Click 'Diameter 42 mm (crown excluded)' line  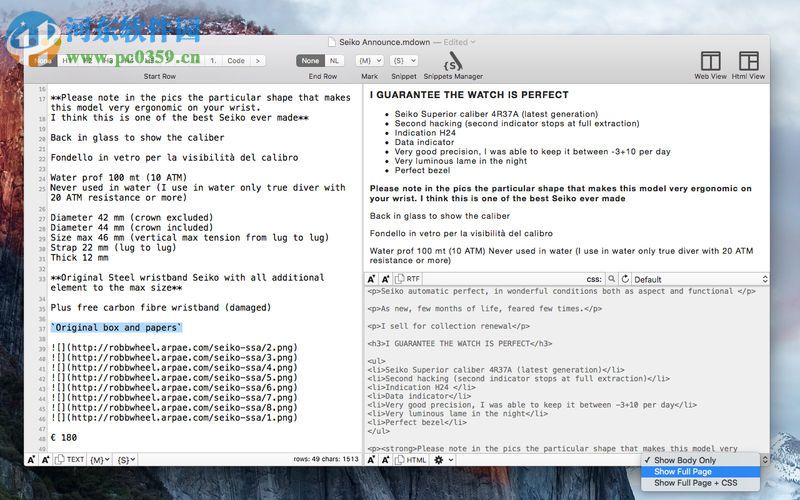point(132,217)
